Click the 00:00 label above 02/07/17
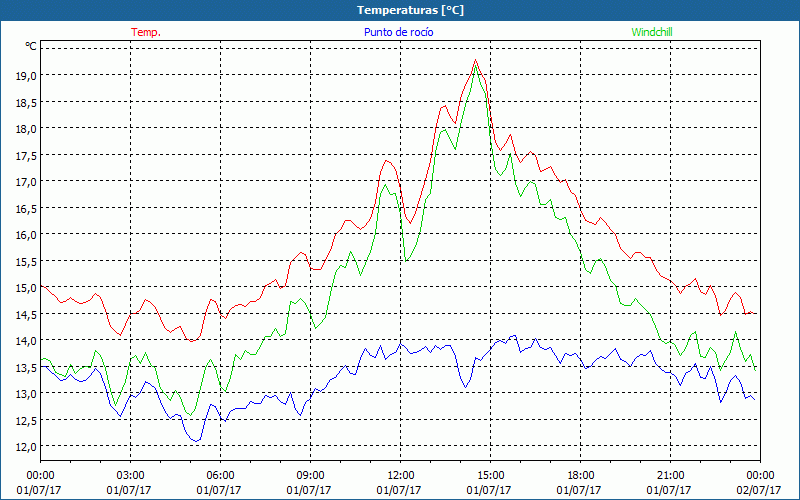Image resolution: width=800 pixels, height=500 pixels. (x=760, y=475)
